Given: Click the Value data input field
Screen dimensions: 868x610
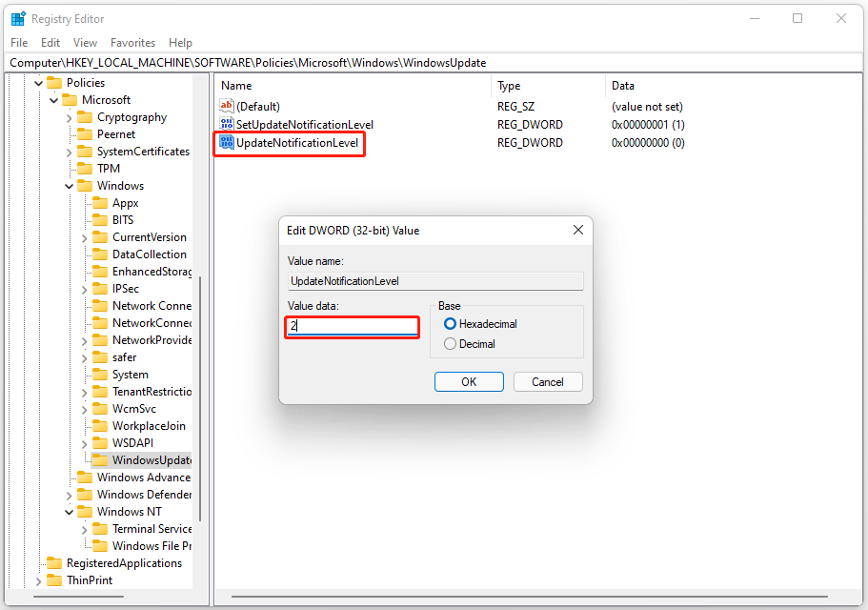Looking at the screenshot, I should pos(353,326).
